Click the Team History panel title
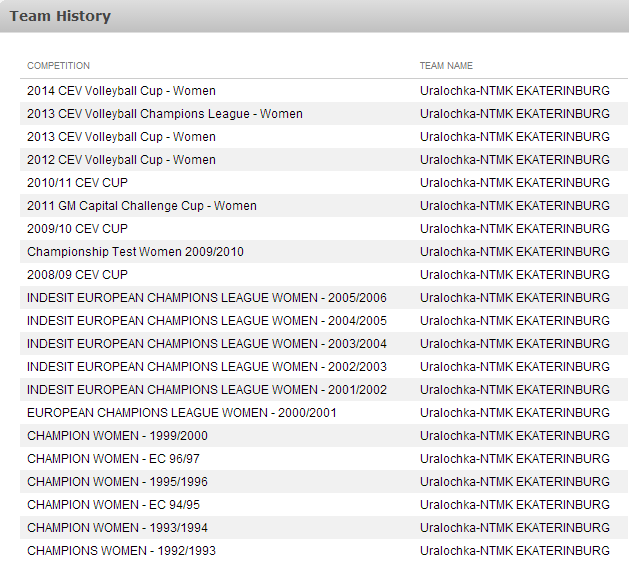The image size is (629, 562). (x=60, y=16)
